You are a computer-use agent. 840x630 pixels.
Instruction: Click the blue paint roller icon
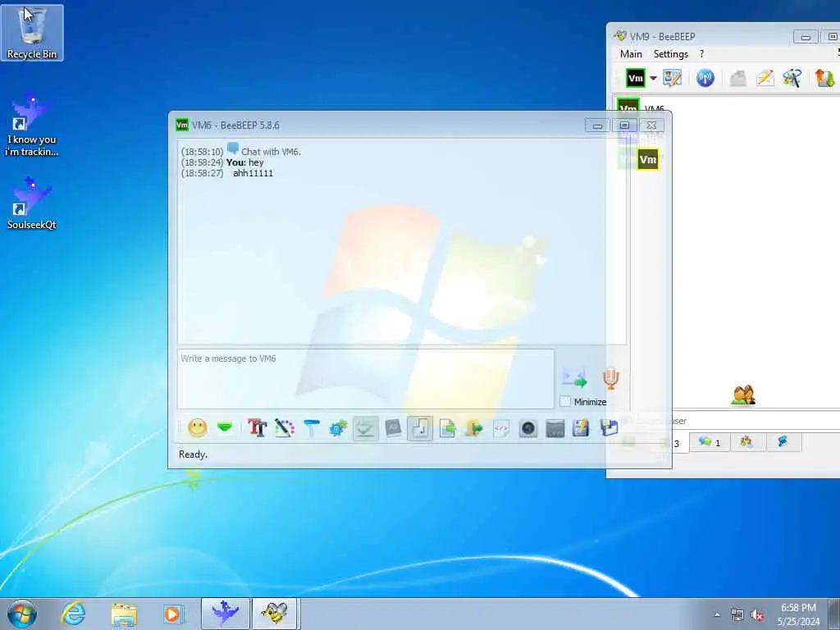pos(311,428)
